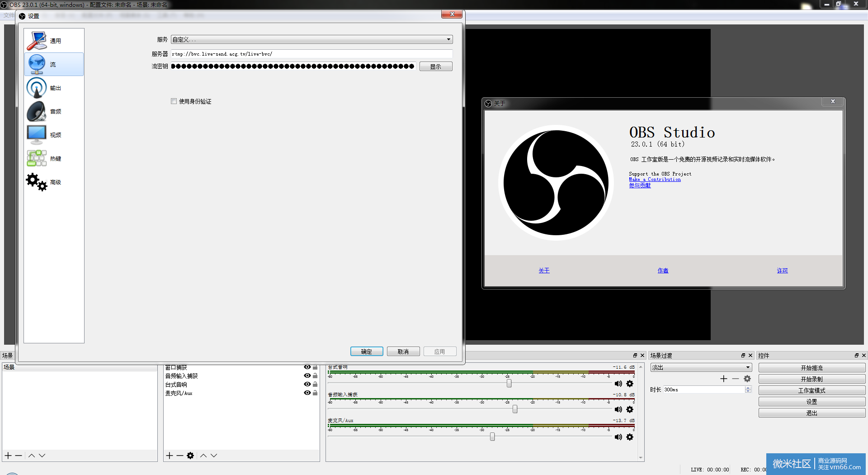
Task: Open the 视频 (Video) settings section
Action: coord(54,135)
